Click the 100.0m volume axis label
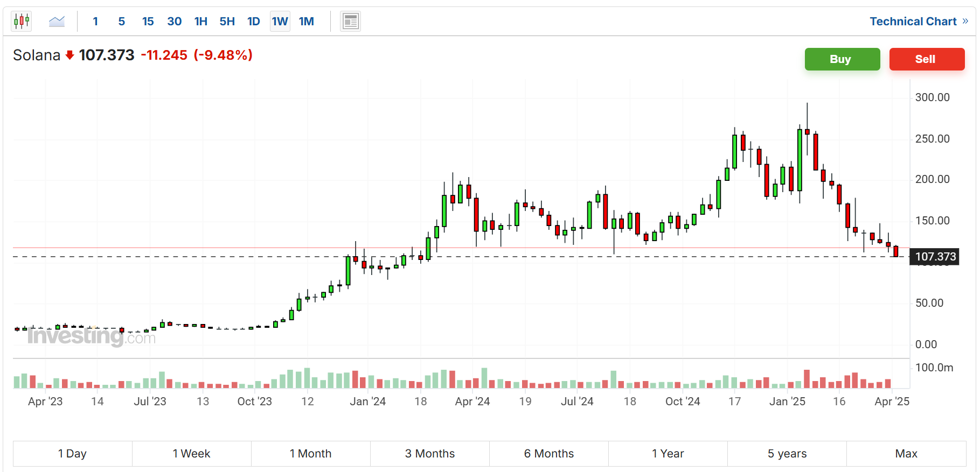Screen dimensions: 980x472 coord(934,368)
